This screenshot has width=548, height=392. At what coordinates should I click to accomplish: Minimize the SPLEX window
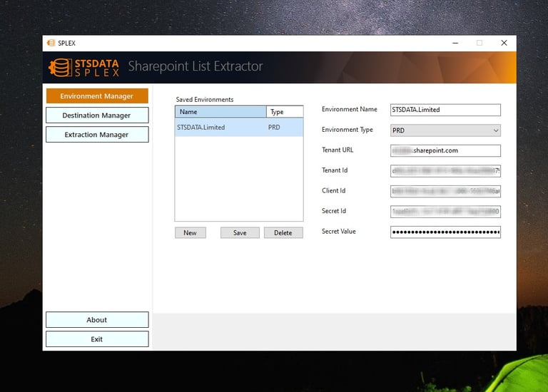[x=455, y=43]
